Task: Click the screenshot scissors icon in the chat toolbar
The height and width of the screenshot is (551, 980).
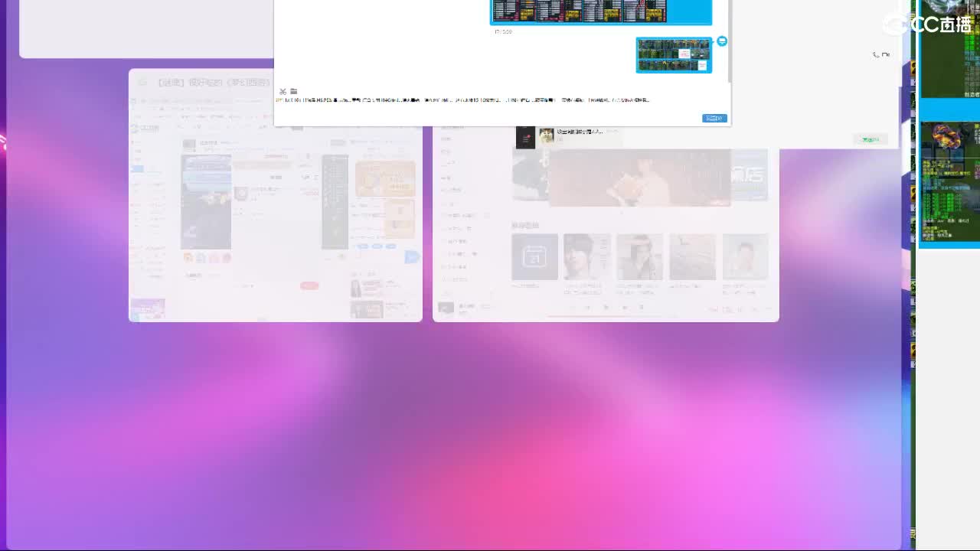Action: (283, 90)
